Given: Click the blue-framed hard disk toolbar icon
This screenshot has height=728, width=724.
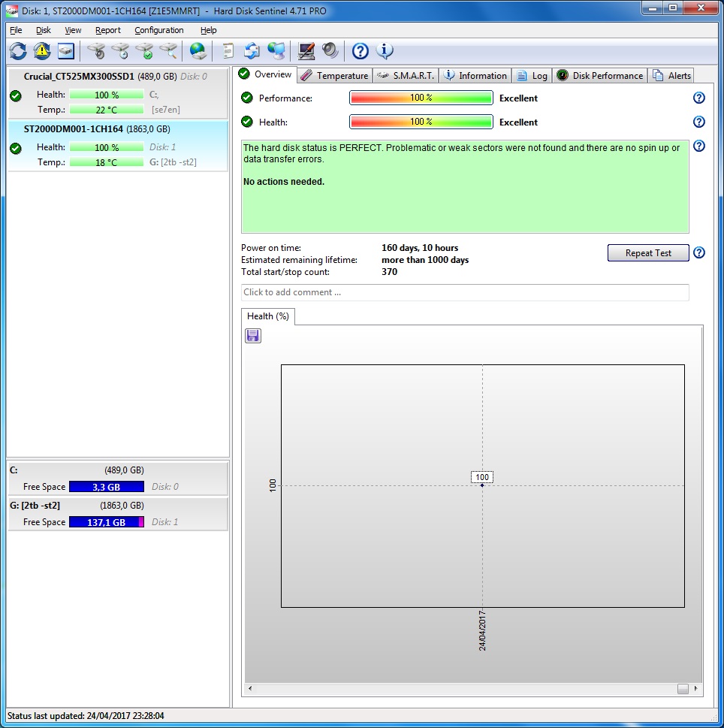Looking at the screenshot, I should (x=66, y=51).
